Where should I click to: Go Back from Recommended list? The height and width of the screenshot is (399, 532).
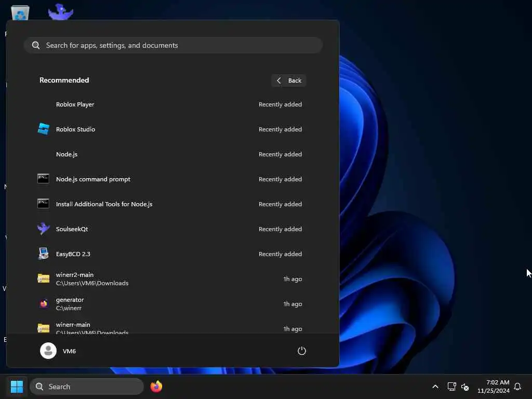(x=289, y=81)
